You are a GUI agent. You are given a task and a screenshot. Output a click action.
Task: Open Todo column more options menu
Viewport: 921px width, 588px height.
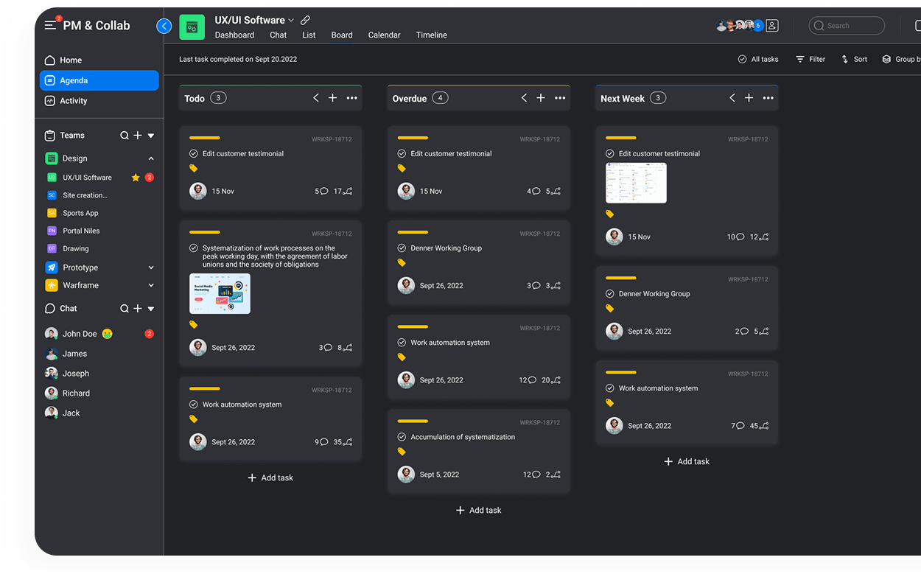tap(352, 98)
